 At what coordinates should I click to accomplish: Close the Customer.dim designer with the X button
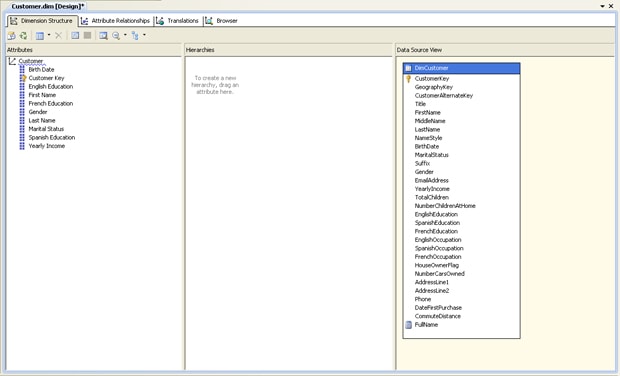click(x=611, y=6)
